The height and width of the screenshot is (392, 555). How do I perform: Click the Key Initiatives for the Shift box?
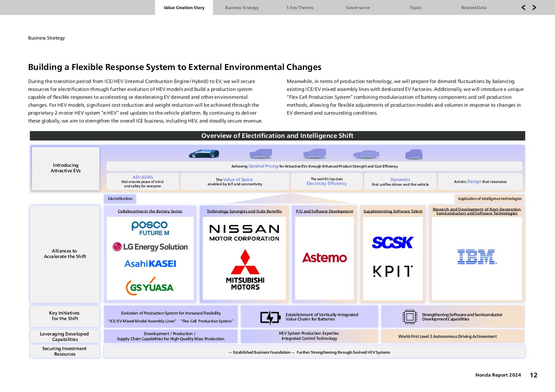(x=65, y=316)
